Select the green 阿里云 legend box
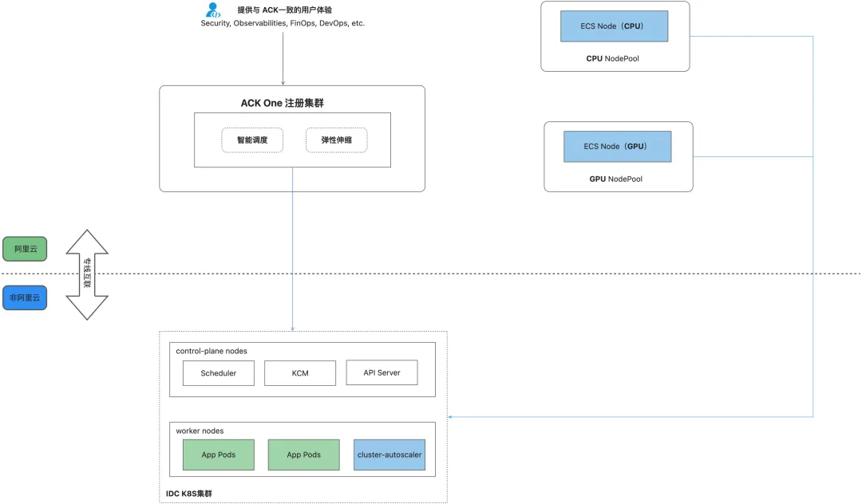 tap(25, 250)
